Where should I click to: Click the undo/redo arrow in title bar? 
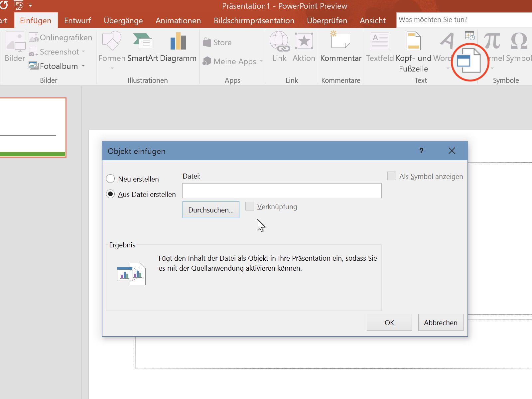4,5
